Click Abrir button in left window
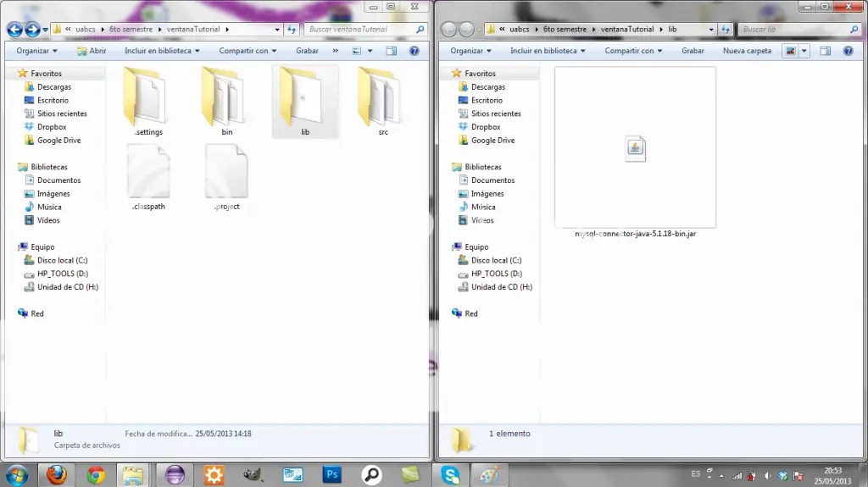 92,51
